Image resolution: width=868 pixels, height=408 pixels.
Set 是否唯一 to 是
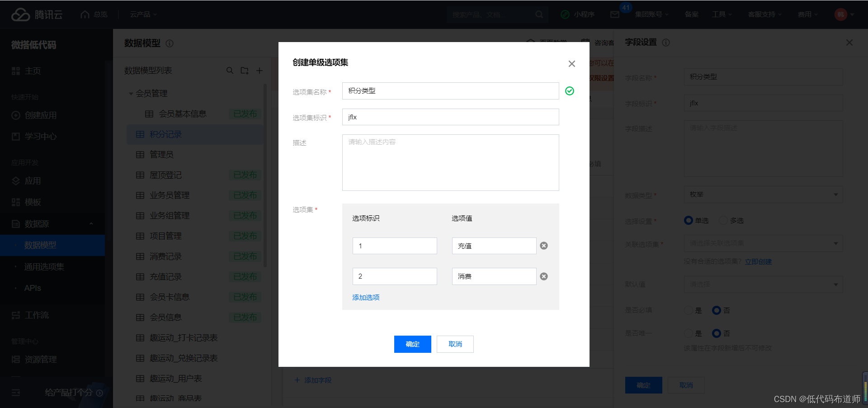pos(689,333)
